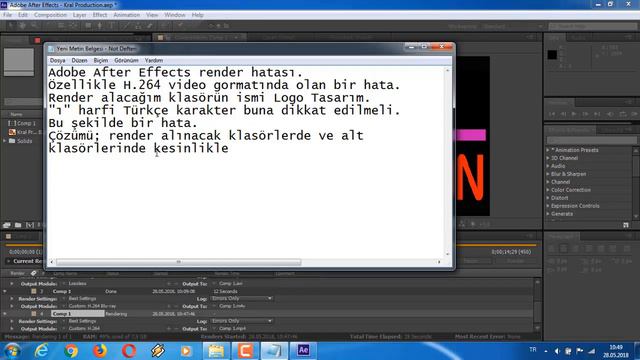This screenshot has height=360, width=640.
Task: Click the Windows Start button
Action: tap(12, 351)
